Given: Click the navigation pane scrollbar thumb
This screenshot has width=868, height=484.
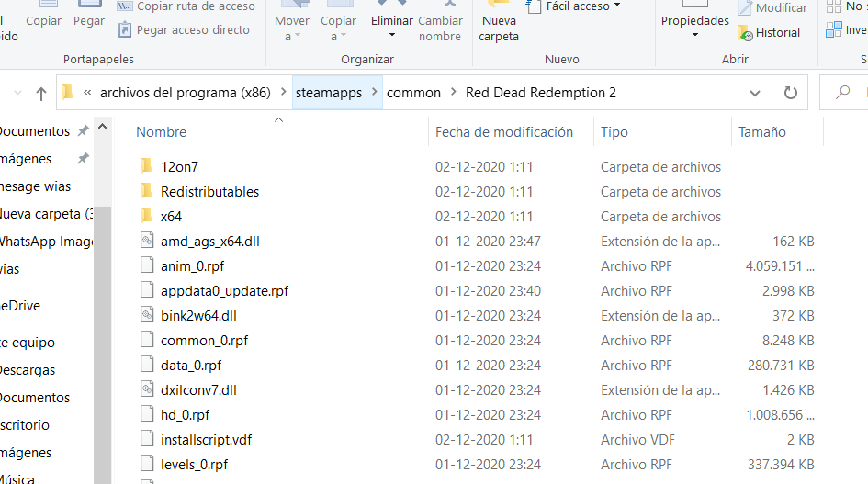Looking at the screenshot, I should [102, 344].
